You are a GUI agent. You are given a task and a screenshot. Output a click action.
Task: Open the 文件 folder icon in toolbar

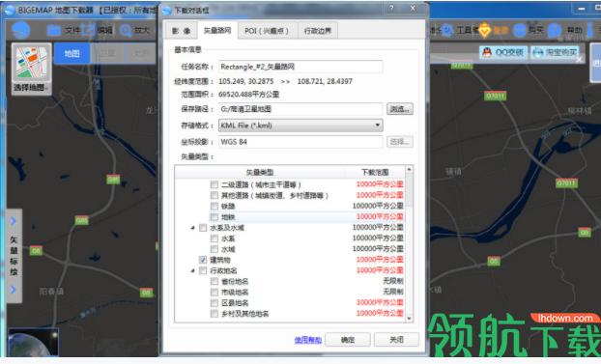(54, 30)
